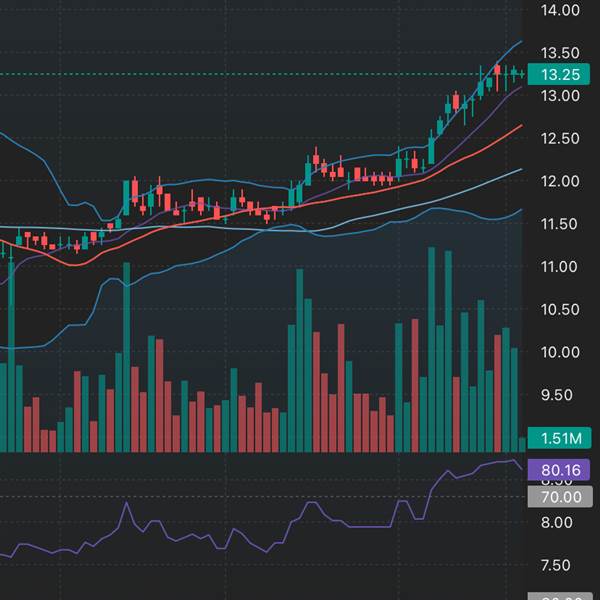Click the 80.16 RSI value label

[x=559, y=470]
